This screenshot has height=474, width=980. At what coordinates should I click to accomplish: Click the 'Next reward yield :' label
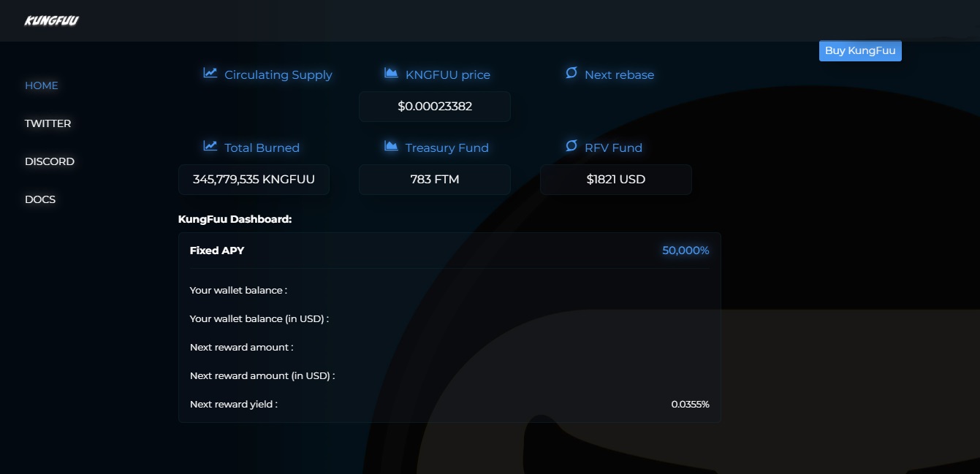click(x=234, y=404)
